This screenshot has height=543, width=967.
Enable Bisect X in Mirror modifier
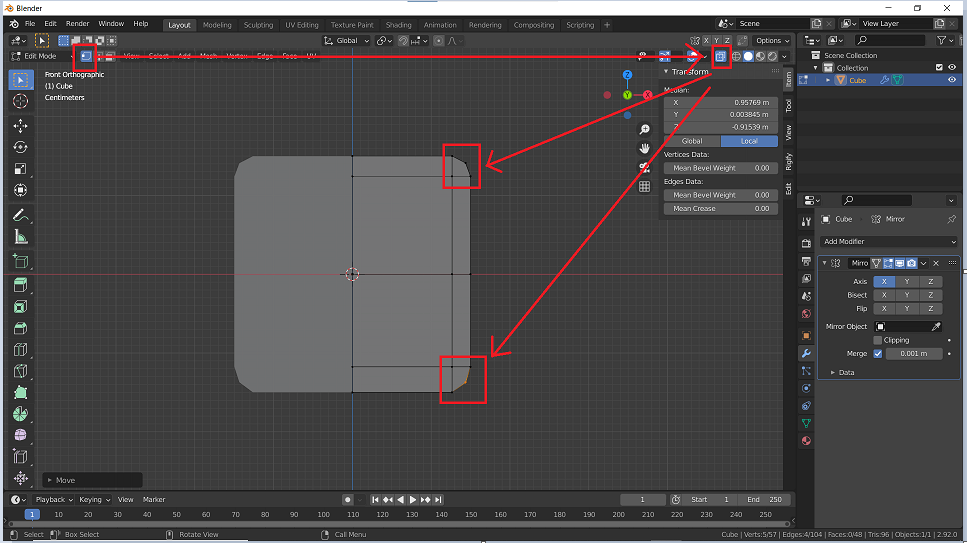884,295
